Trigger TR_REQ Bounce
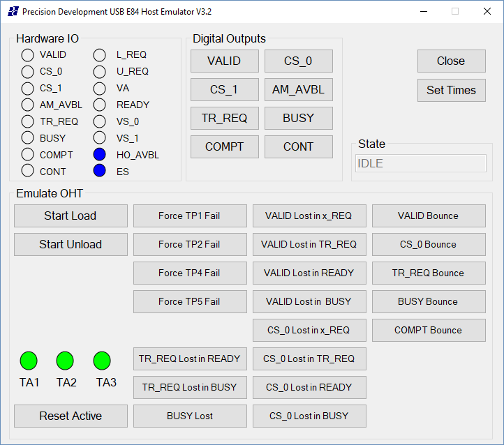504x445 pixels. [429, 273]
